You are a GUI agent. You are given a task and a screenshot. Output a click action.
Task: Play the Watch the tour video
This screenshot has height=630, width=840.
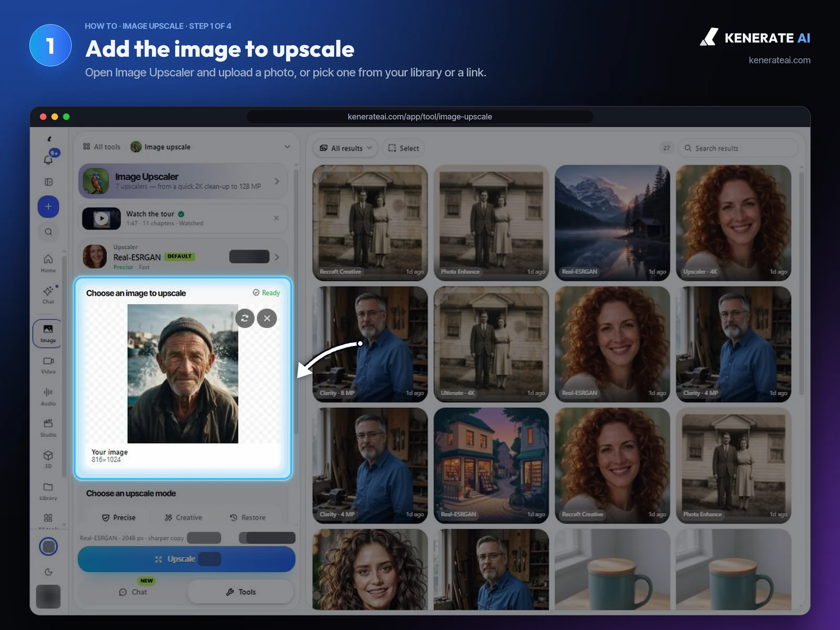[101, 218]
